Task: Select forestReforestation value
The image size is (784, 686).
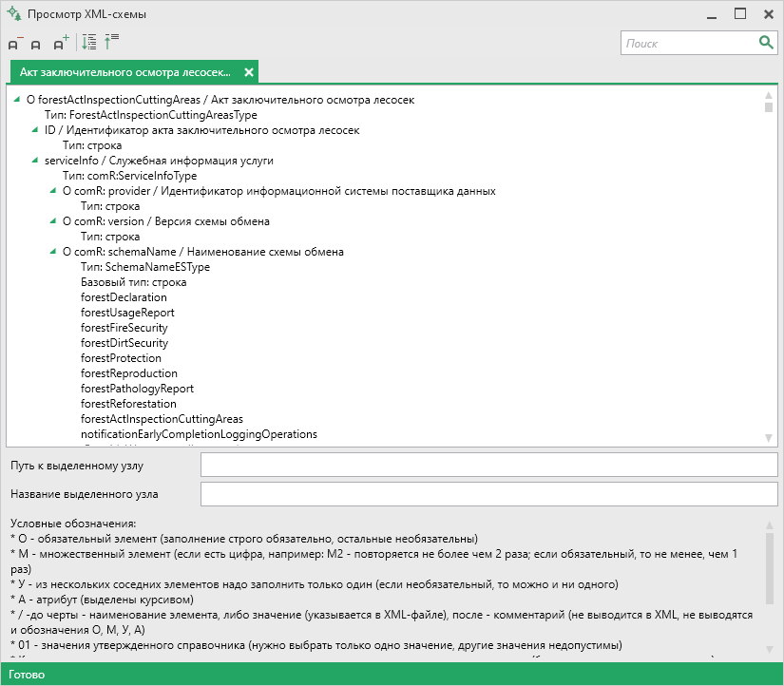Action: pyautogui.click(x=128, y=404)
